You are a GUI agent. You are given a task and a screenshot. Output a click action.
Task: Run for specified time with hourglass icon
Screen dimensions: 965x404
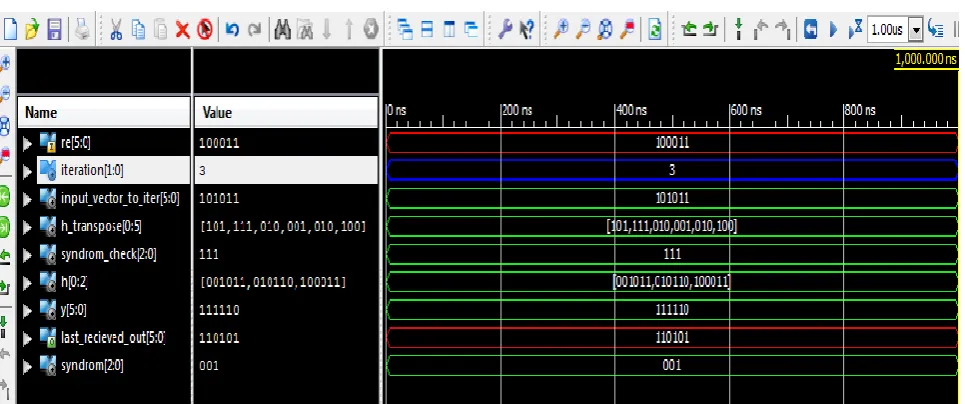coord(855,28)
